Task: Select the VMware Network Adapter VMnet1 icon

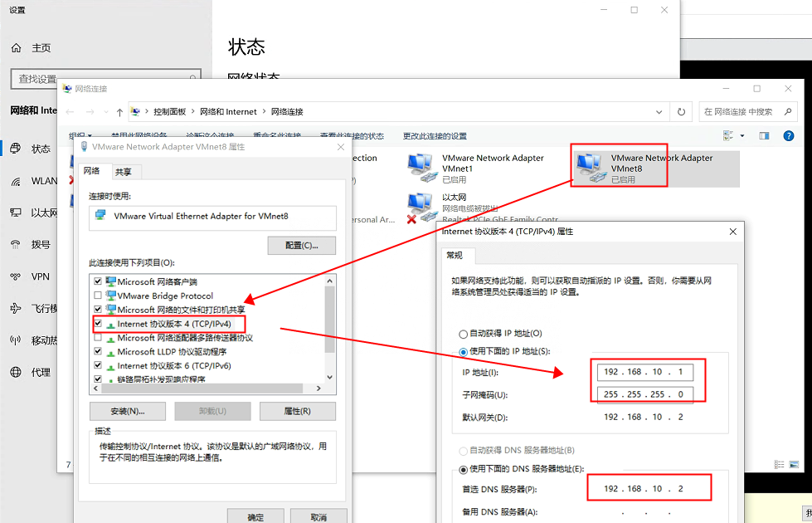Action: (x=422, y=168)
